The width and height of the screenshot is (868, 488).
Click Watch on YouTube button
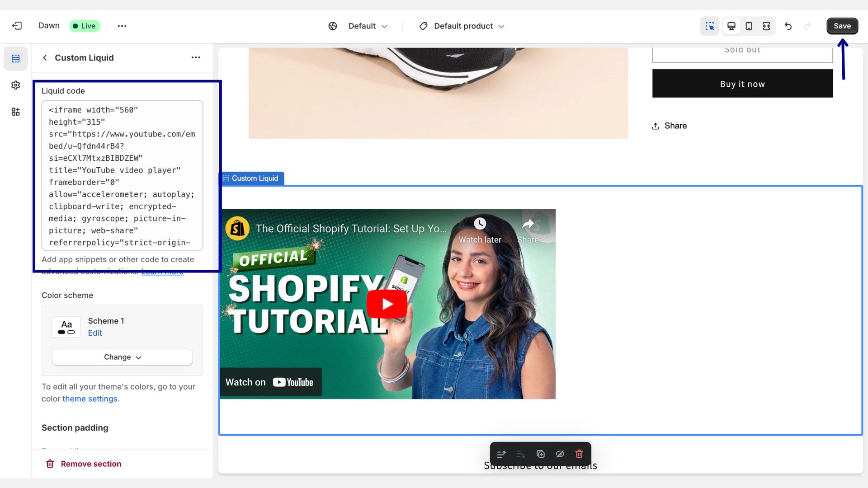(271, 382)
